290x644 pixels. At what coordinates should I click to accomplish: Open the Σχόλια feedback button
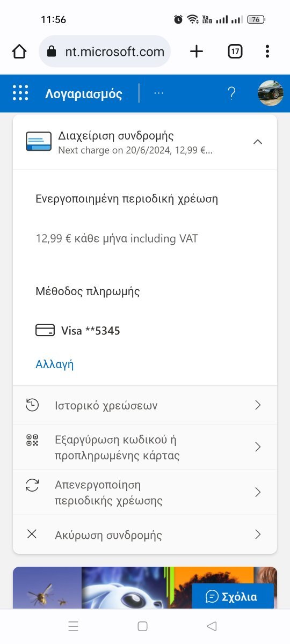tap(233, 596)
